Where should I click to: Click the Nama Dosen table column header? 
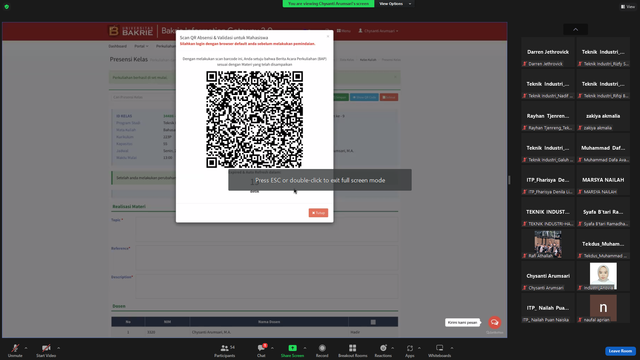(269, 322)
